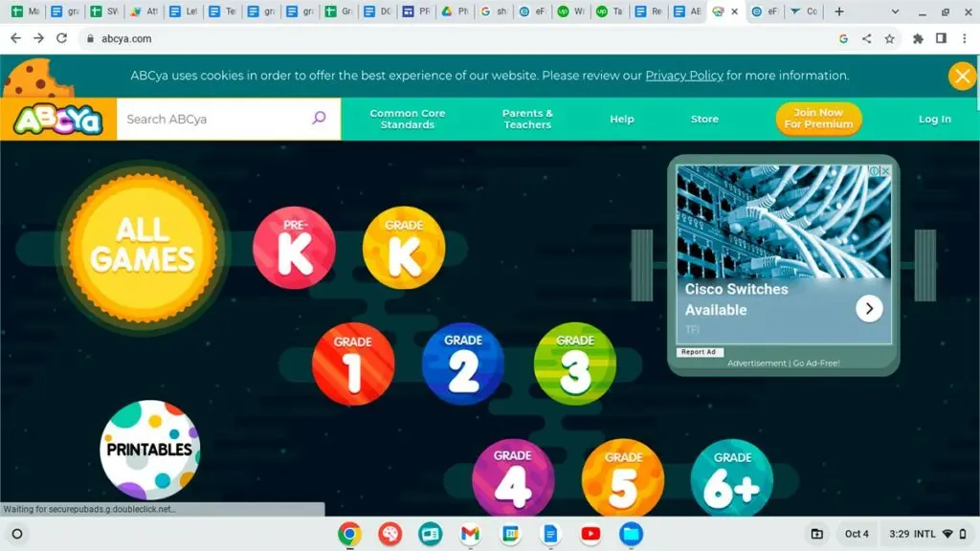Click the Log In link
This screenshot has width=980, height=551.
[934, 119]
